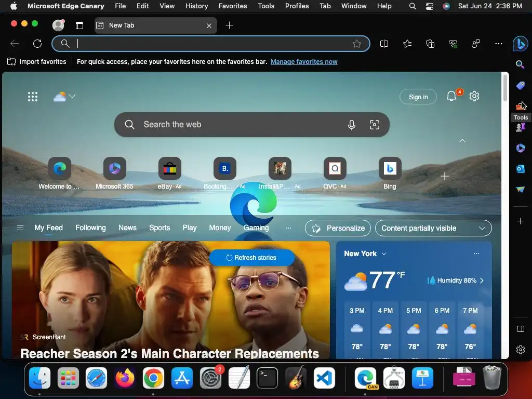
Task: Open Content partially visible dropdown
Action: click(433, 229)
